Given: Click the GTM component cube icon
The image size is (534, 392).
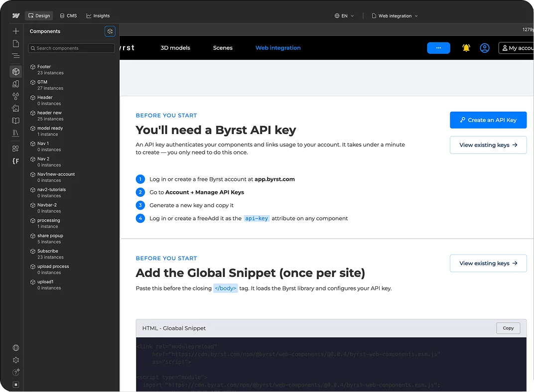Looking at the screenshot, I should [x=33, y=82].
